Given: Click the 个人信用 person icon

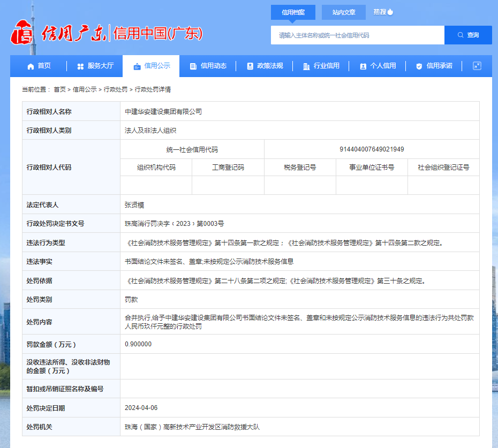Looking at the screenshot, I should tap(363, 66).
